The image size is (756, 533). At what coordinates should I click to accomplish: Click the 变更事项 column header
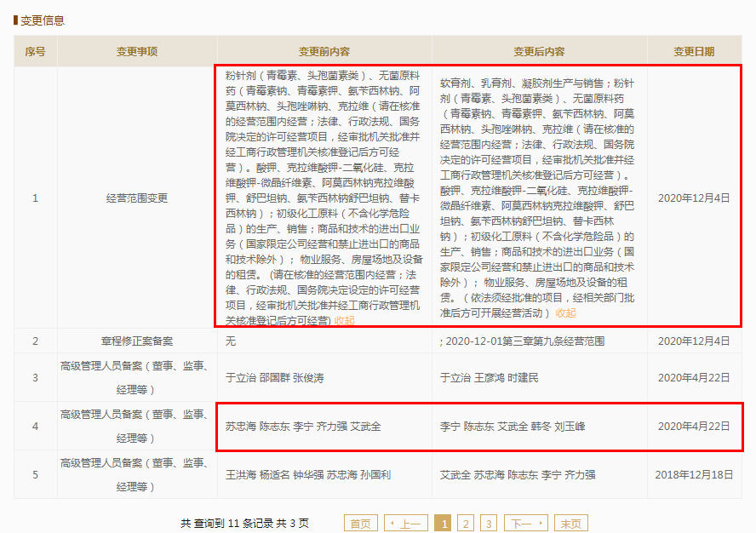pos(137,51)
